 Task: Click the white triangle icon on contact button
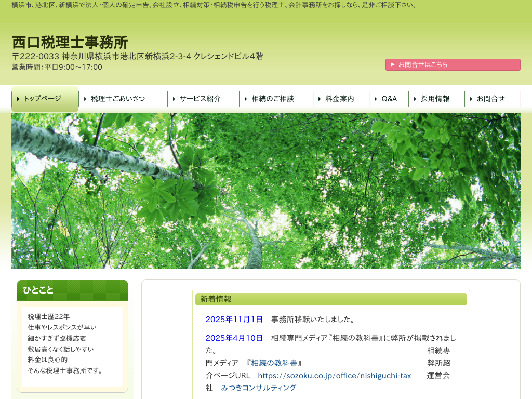tap(393, 64)
